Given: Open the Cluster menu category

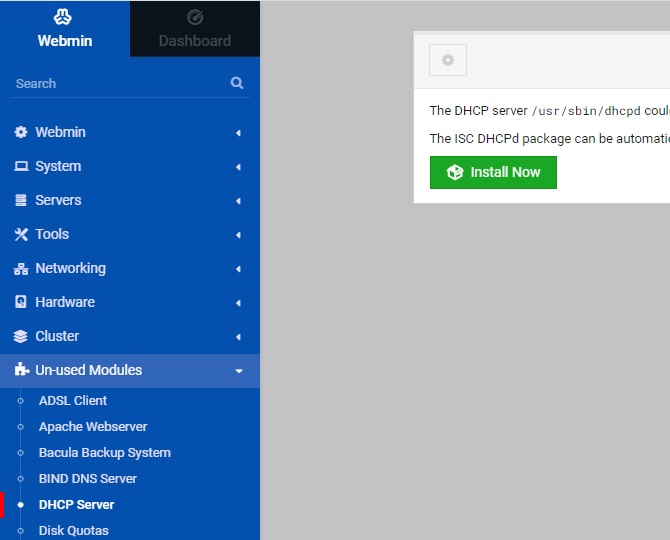Looking at the screenshot, I should pyautogui.click(x=130, y=336).
